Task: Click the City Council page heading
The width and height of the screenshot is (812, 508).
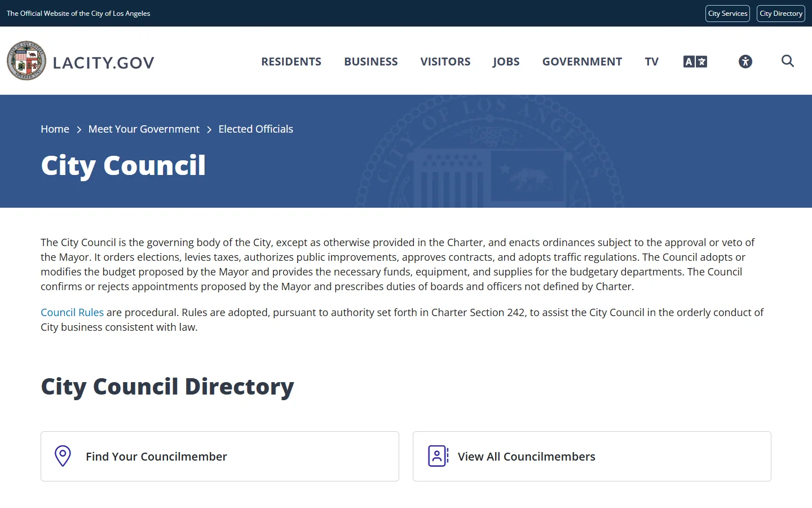Action: point(123,166)
